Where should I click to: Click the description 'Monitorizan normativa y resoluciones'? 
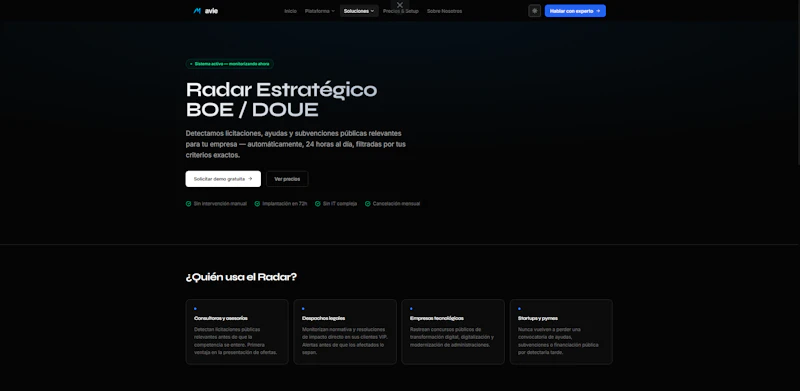click(344, 341)
